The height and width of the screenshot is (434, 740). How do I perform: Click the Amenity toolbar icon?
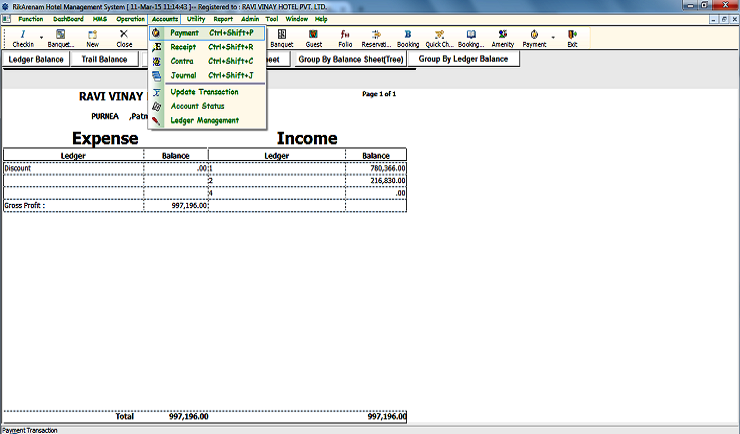(502, 38)
